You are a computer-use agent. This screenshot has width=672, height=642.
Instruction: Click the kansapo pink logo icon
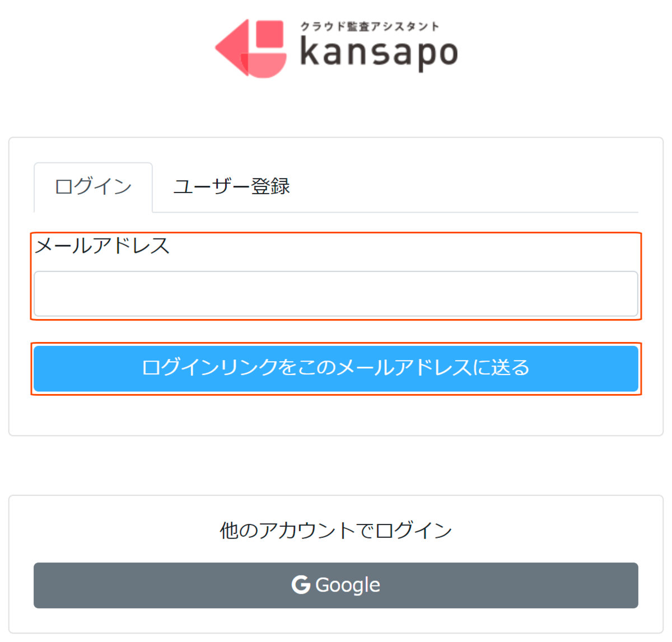[x=251, y=48]
